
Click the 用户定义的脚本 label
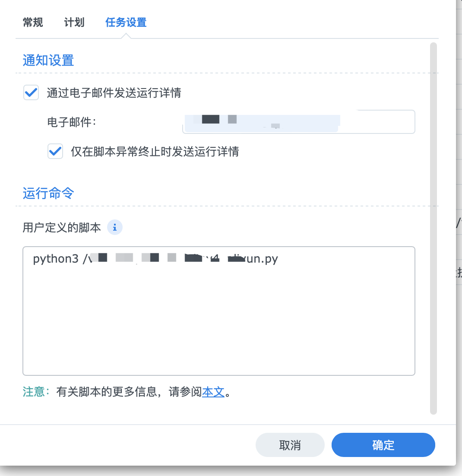(x=60, y=227)
